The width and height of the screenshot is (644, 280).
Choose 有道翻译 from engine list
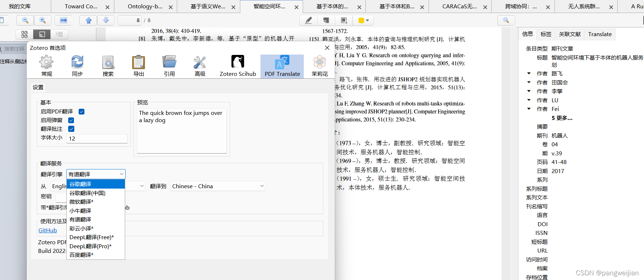click(x=96, y=219)
